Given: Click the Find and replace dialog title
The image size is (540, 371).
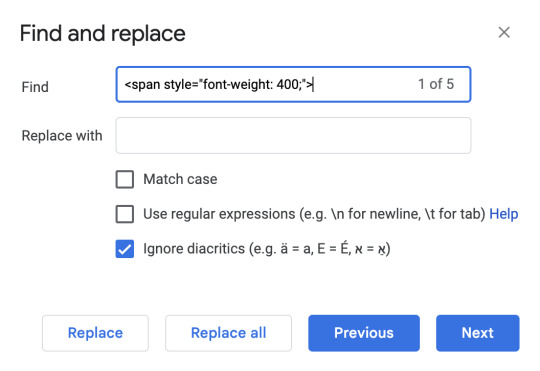Looking at the screenshot, I should click(x=103, y=33).
